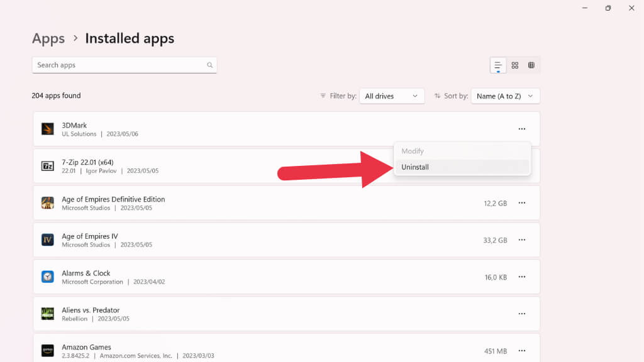Click the Amazon Games app icon
Screen dimensions: 644x362
48,351
